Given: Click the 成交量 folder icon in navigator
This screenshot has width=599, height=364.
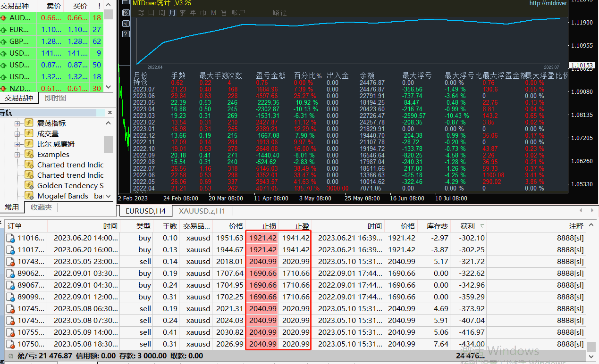Looking at the screenshot, I should pyautogui.click(x=28, y=133).
